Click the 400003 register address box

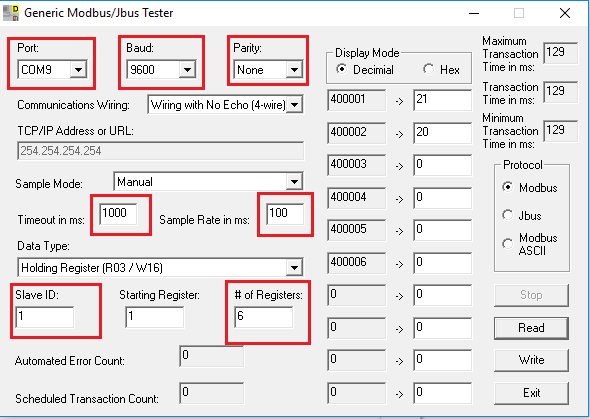pyautogui.click(x=357, y=165)
